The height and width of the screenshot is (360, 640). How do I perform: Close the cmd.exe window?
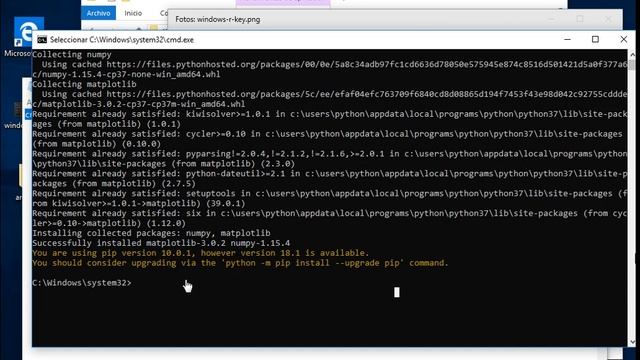pos(624,40)
